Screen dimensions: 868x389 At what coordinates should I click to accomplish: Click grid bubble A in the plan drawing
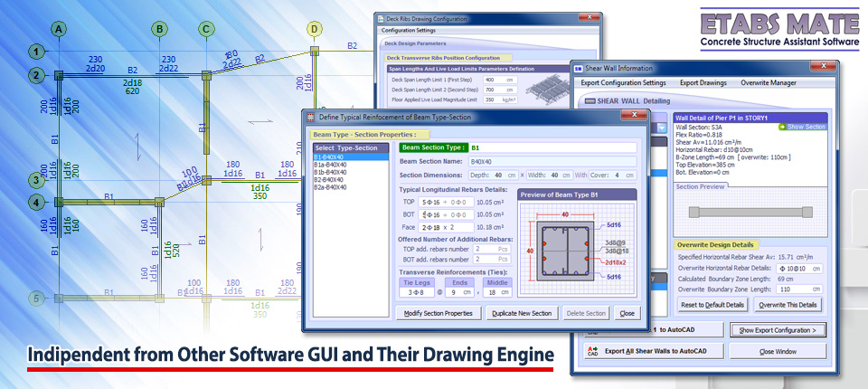[x=58, y=29]
